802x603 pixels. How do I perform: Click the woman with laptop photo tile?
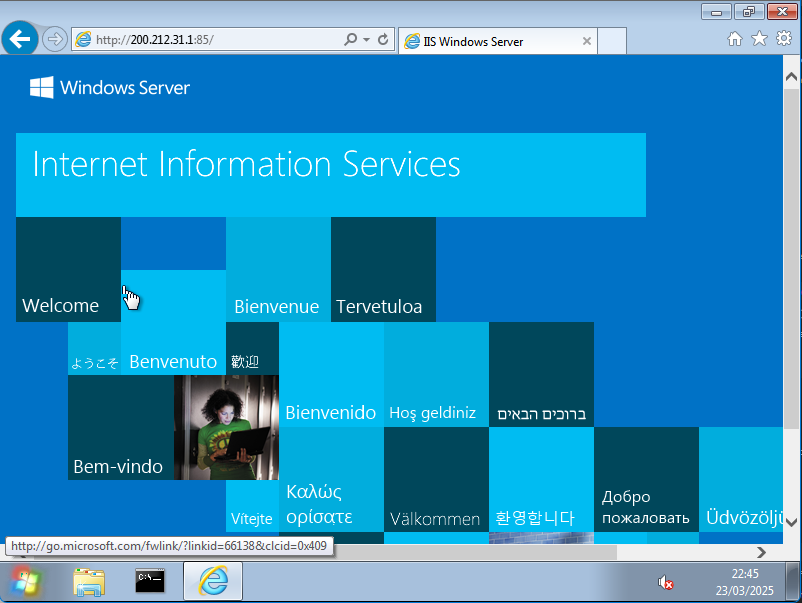pyautogui.click(x=226, y=427)
